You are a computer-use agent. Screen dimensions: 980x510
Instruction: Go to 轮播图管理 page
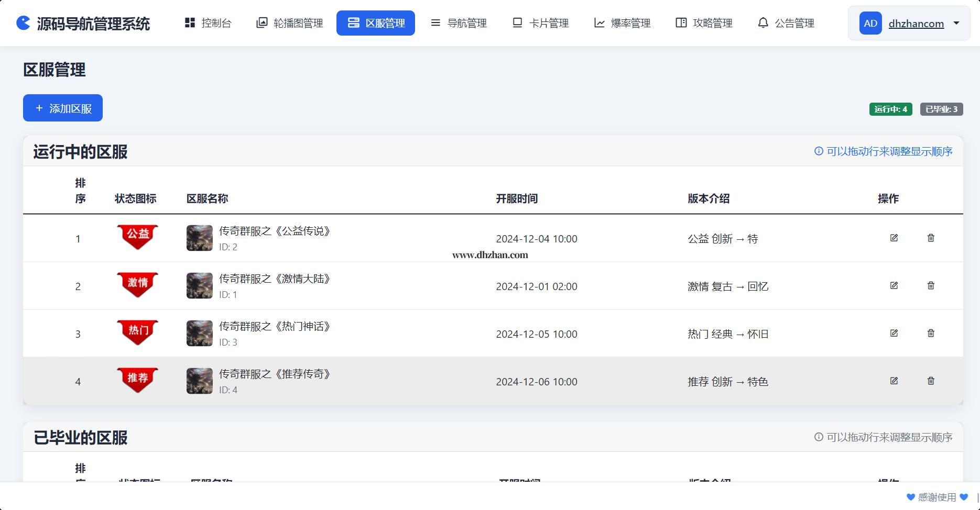click(289, 23)
